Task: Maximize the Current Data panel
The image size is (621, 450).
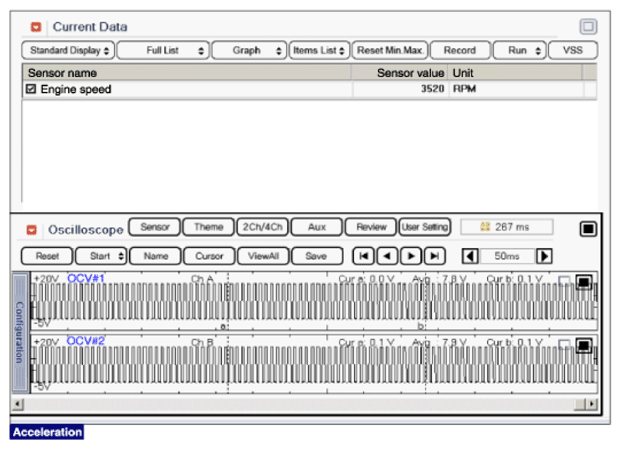Action: click(x=588, y=27)
